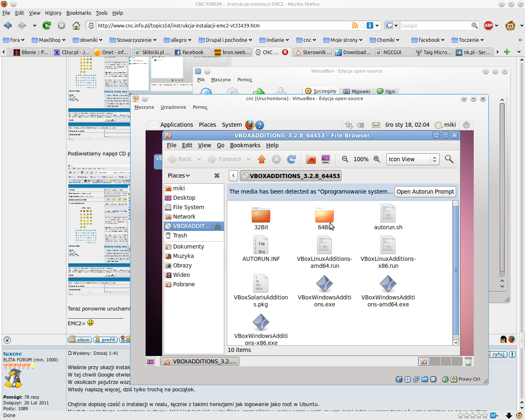Open the Urządzenia menu in VirtualBox
Viewport: 525px width, 420px height.
click(x=173, y=107)
